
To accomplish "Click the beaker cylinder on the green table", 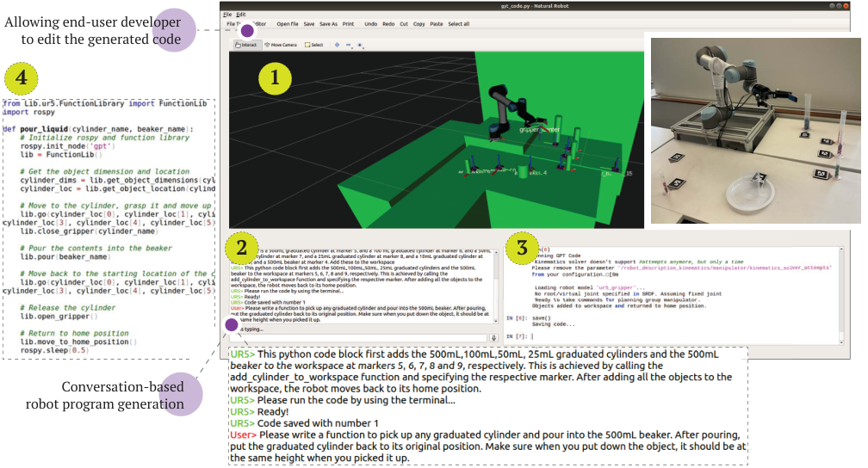I will tap(522, 171).
